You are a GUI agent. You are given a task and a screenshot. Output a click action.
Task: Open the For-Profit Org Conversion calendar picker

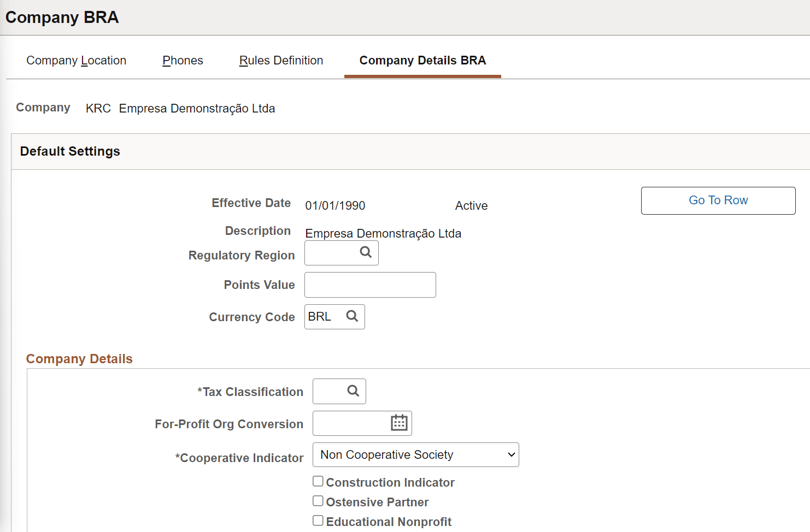398,422
